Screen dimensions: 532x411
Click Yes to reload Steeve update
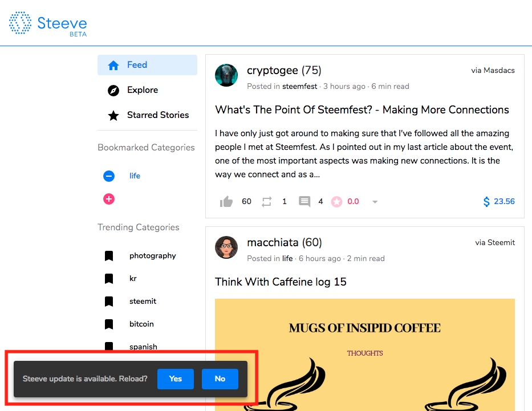pyautogui.click(x=176, y=379)
